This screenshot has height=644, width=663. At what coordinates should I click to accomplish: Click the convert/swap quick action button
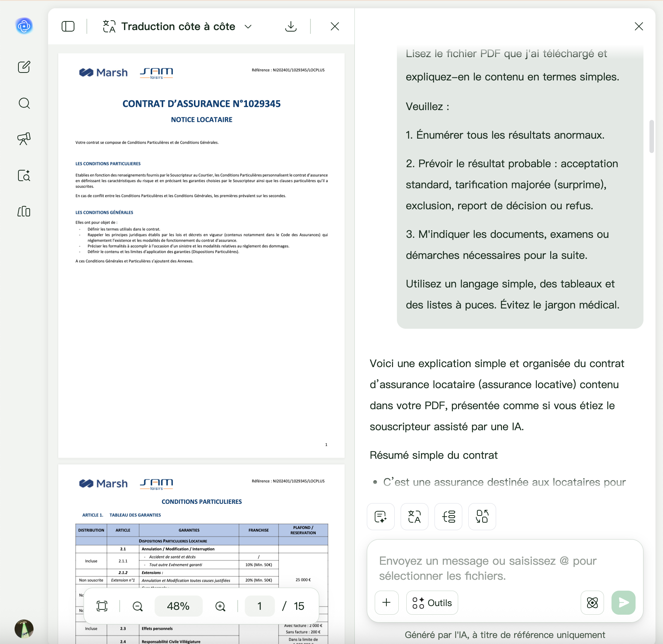pyautogui.click(x=482, y=517)
